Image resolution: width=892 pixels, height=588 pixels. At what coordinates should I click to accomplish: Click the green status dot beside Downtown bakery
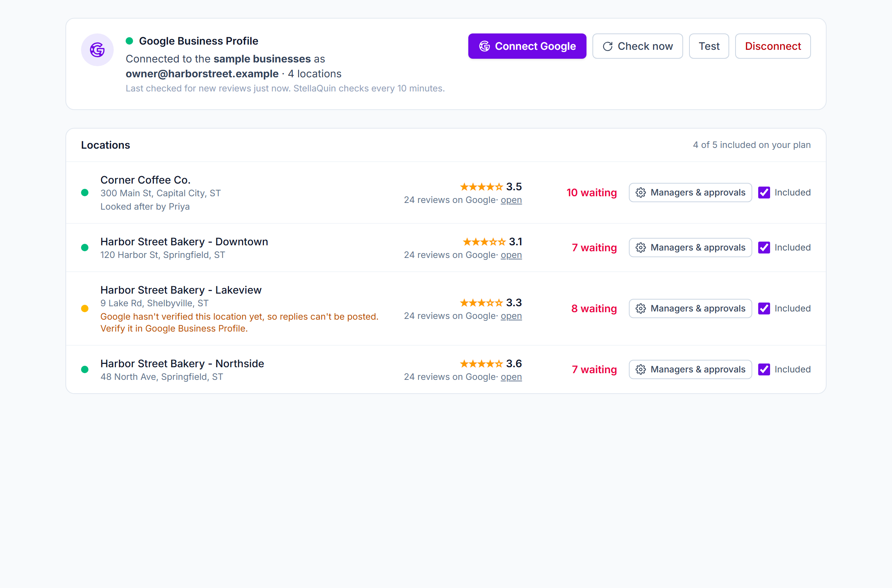85,248
